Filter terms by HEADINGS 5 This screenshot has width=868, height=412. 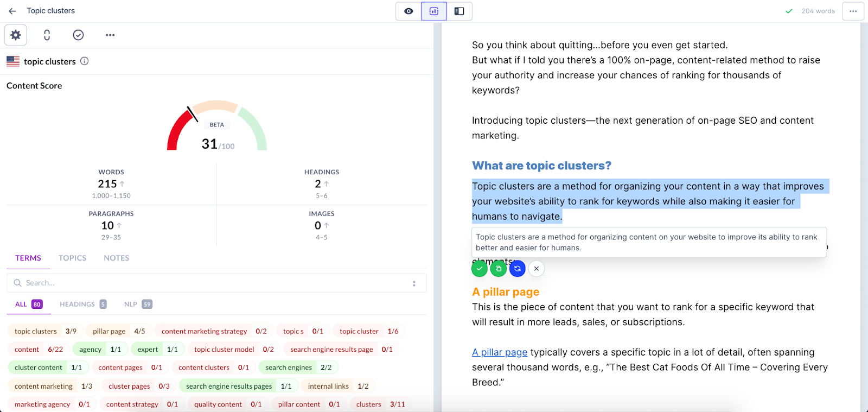tap(83, 305)
